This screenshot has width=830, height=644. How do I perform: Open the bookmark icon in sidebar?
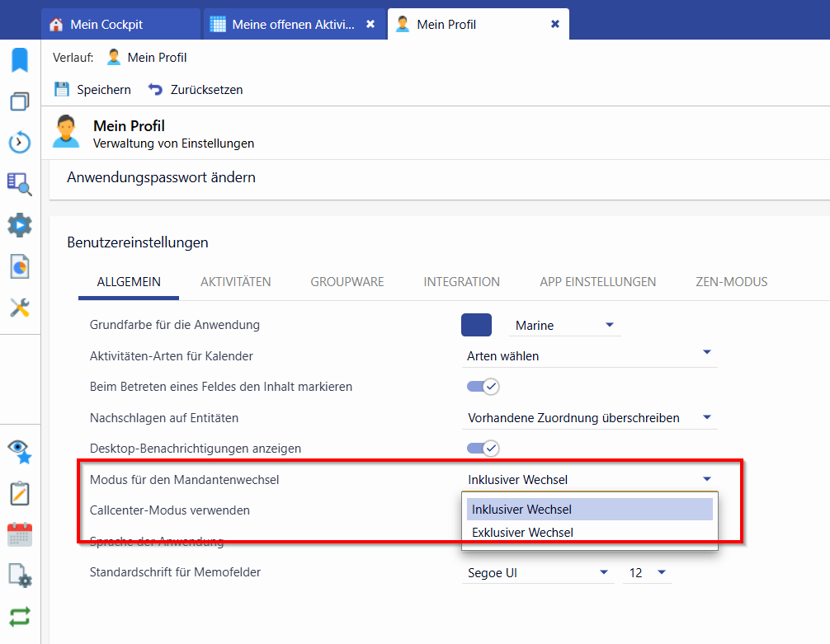click(x=20, y=60)
